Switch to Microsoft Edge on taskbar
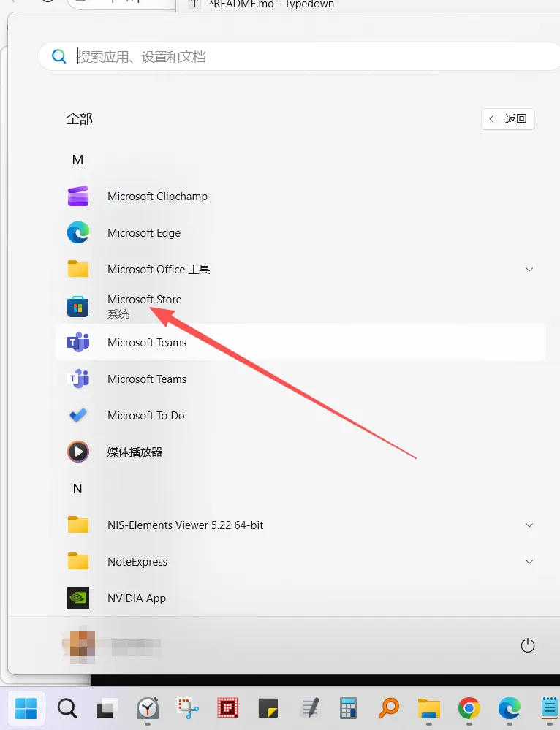Screen dimensions: 560x730 [x=510, y=709]
